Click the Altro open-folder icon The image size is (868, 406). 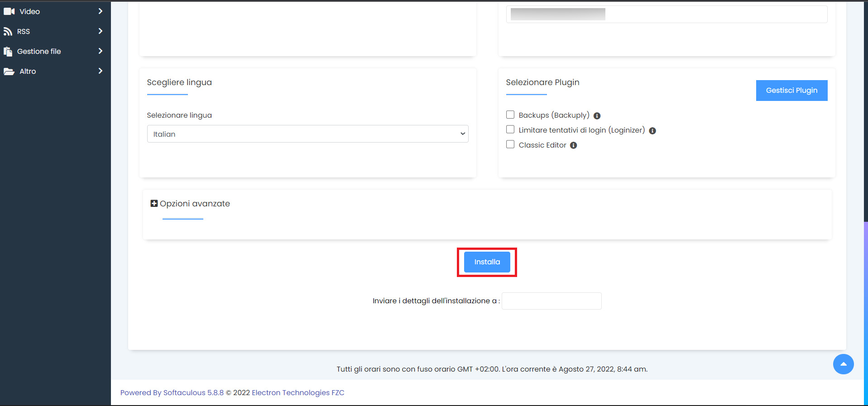[x=9, y=72]
